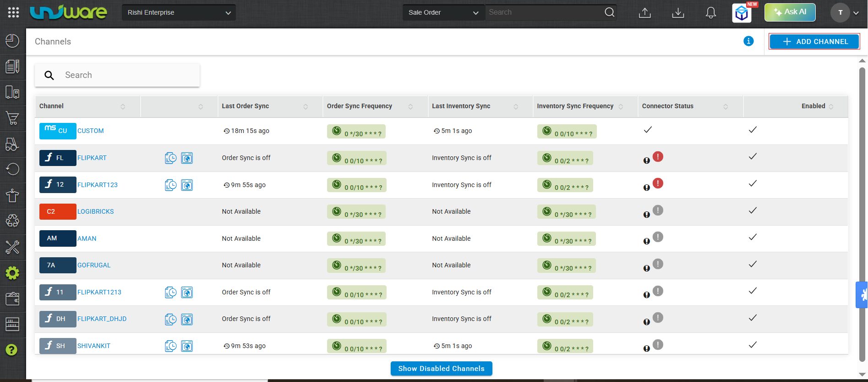Viewport: 868px width, 382px height.
Task: Click the blue info icon near Channels
Action: 748,41
